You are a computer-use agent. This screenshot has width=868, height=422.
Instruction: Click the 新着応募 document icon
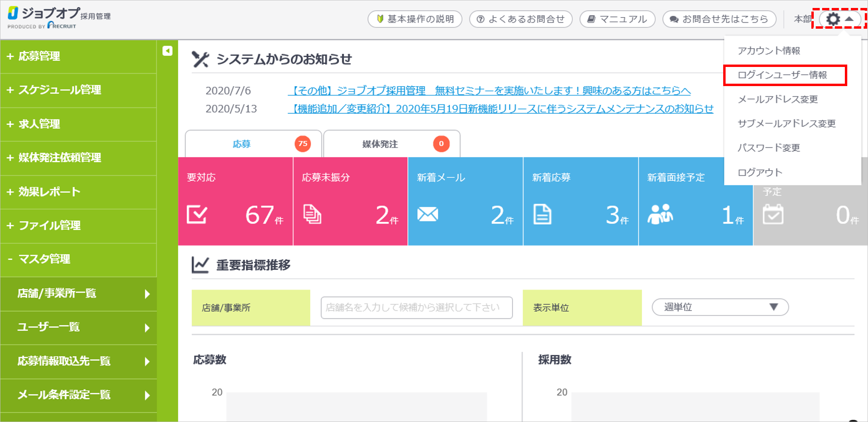coord(542,215)
